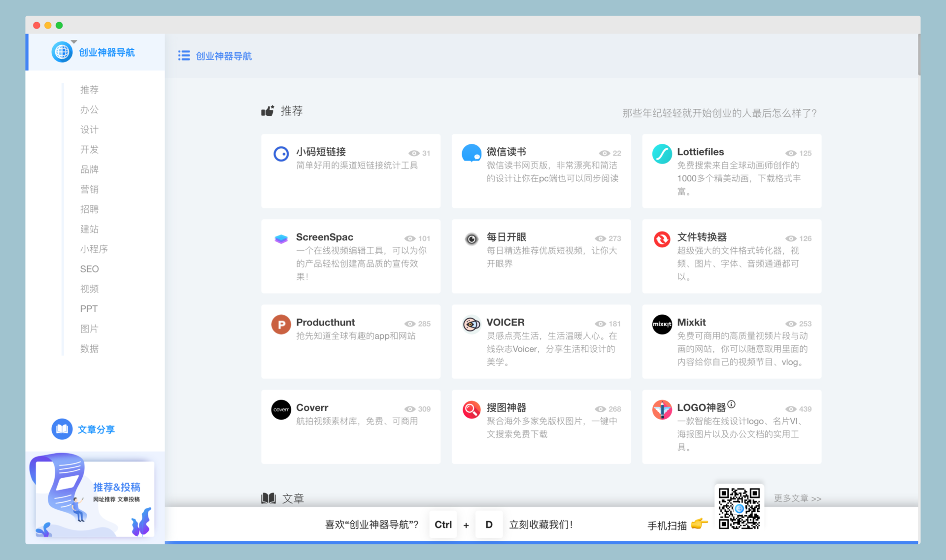
Task: Select SEO in the sidebar menu
Action: coord(89,269)
